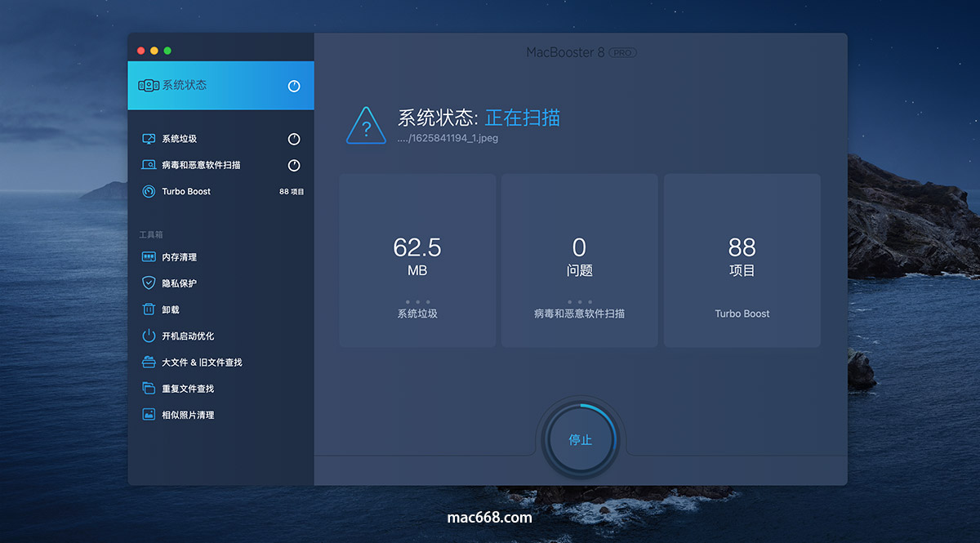
Task: Select 病毒和恶意软件扫描 in sidebar
Action: [220, 166]
